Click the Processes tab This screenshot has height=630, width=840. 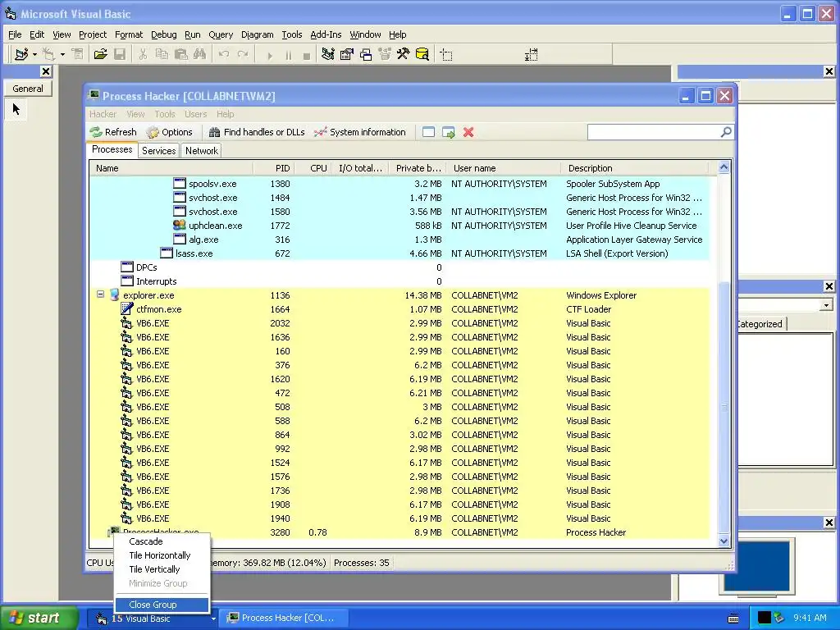[x=112, y=149]
